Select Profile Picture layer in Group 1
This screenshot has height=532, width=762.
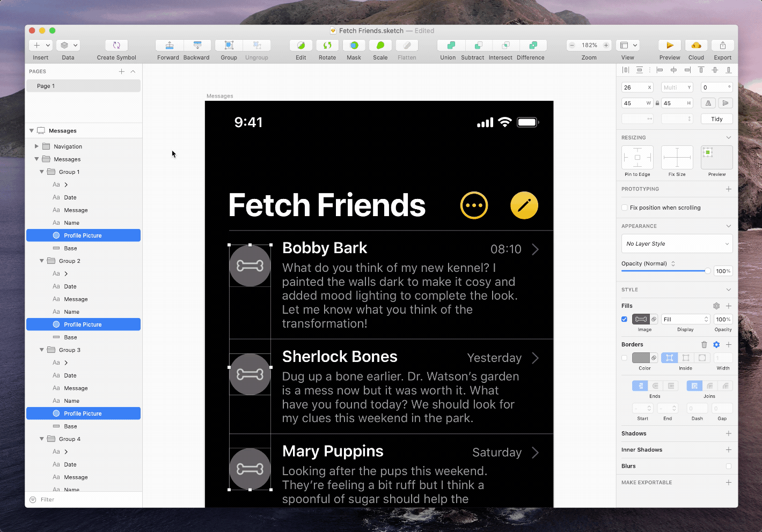(x=84, y=235)
